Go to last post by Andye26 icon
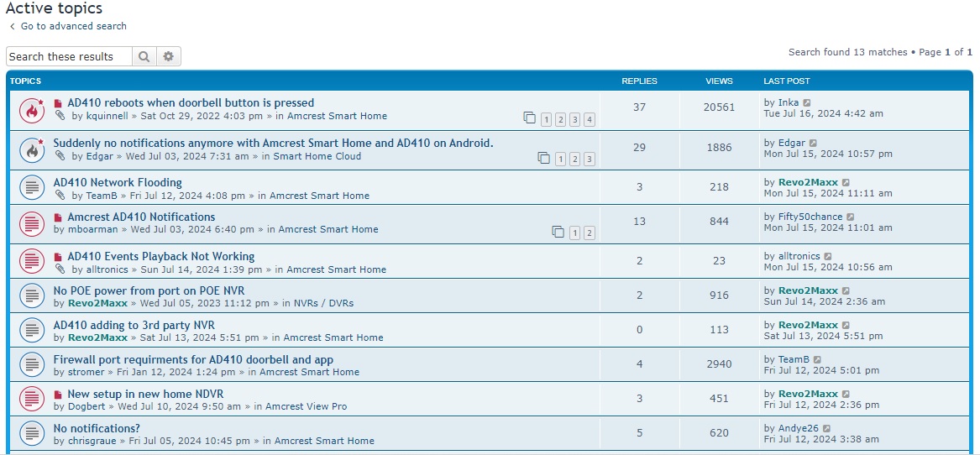 [x=826, y=429]
